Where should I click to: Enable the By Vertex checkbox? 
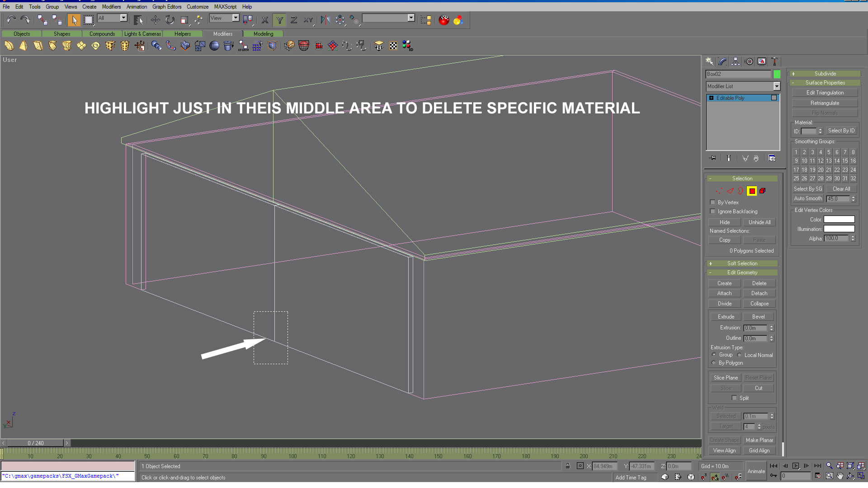pos(713,202)
